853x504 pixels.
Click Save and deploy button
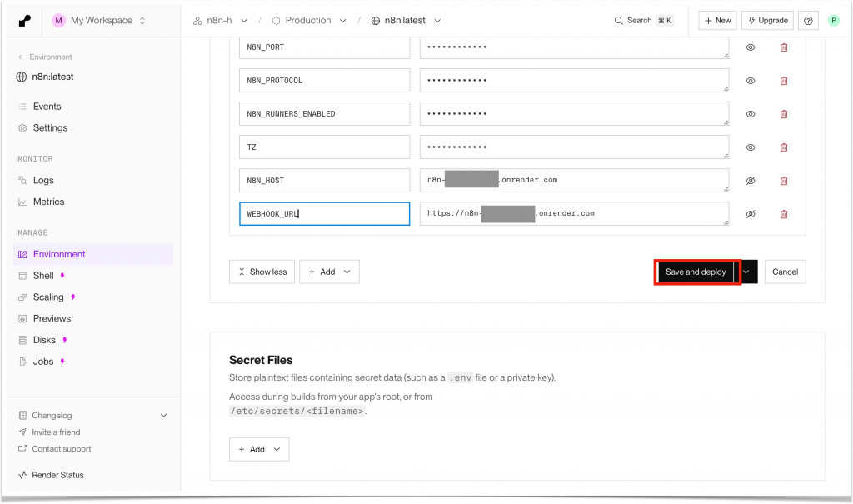point(696,272)
